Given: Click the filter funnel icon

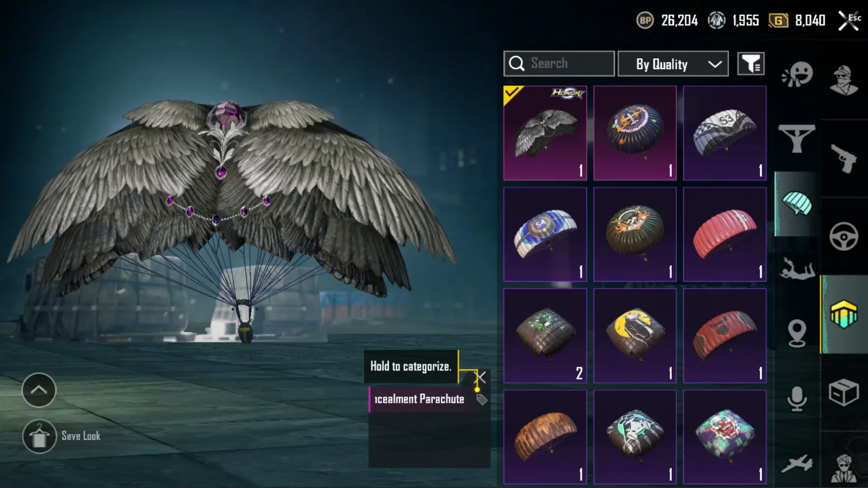Looking at the screenshot, I should 751,64.
